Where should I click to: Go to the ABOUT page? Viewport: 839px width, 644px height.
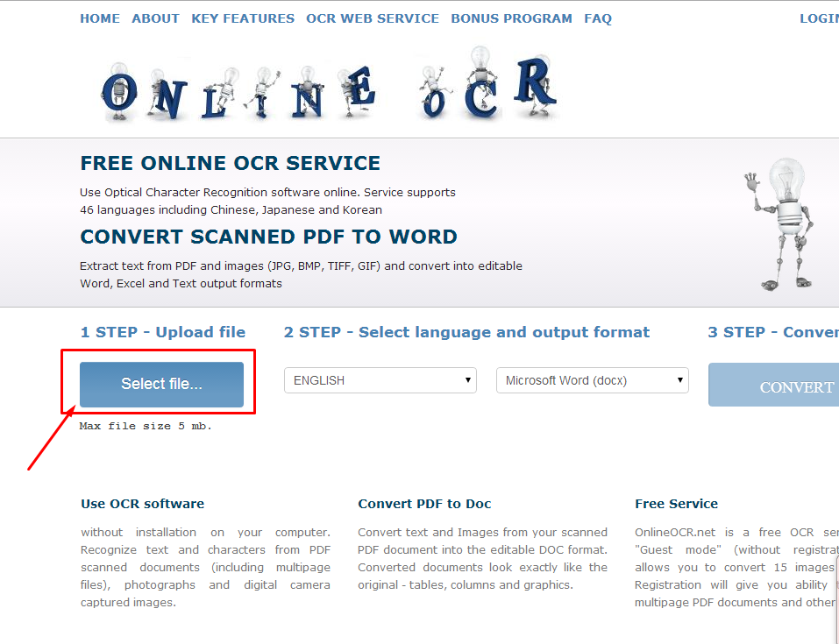(156, 18)
